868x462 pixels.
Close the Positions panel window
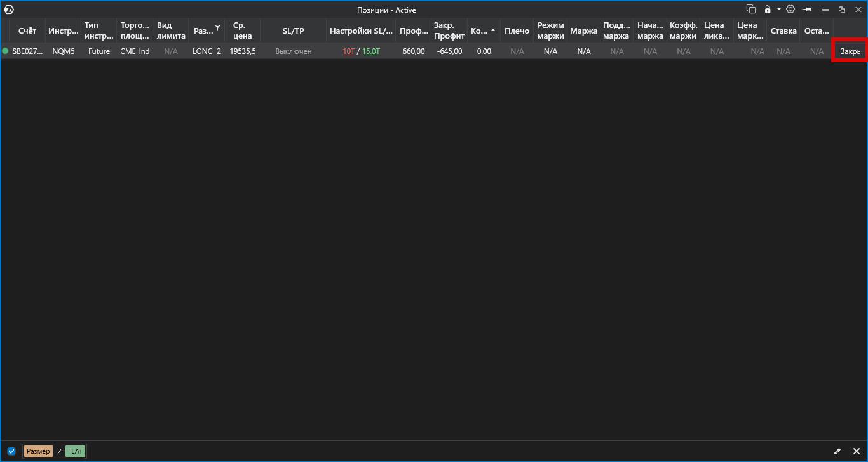(858, 10)
